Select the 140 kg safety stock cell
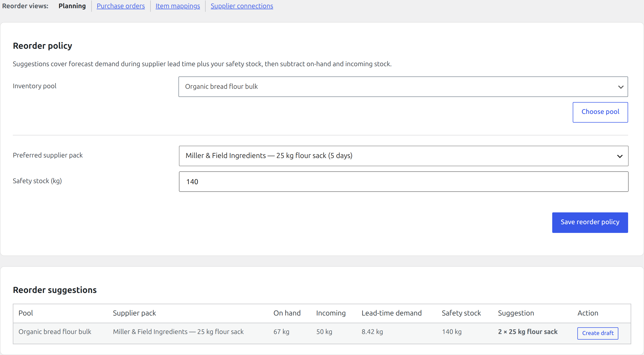Screen dimensions: 644x355 (451, 332)
